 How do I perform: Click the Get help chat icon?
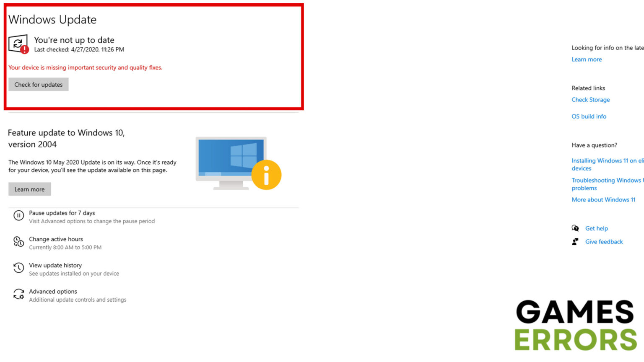575,228
